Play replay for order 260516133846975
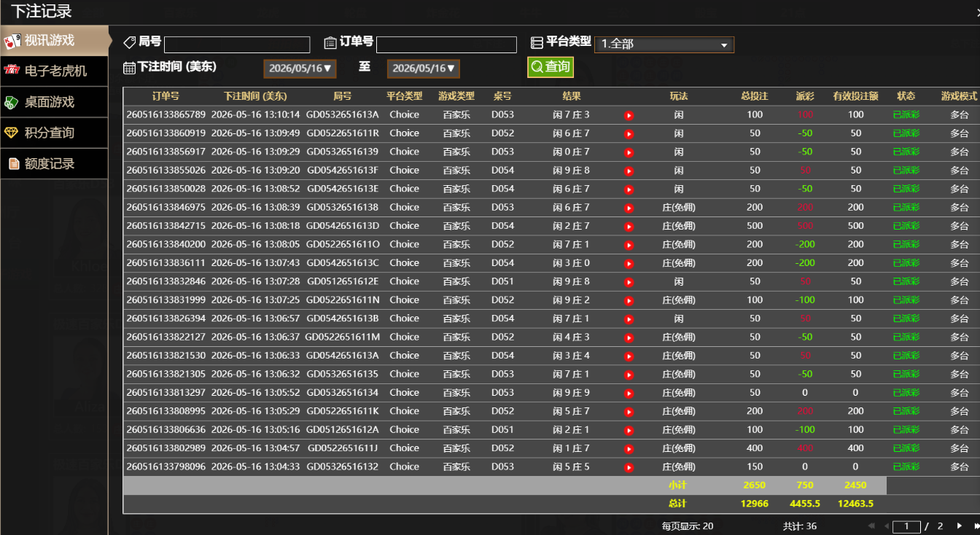Screen dimensions: 980x535 [629, 208]
